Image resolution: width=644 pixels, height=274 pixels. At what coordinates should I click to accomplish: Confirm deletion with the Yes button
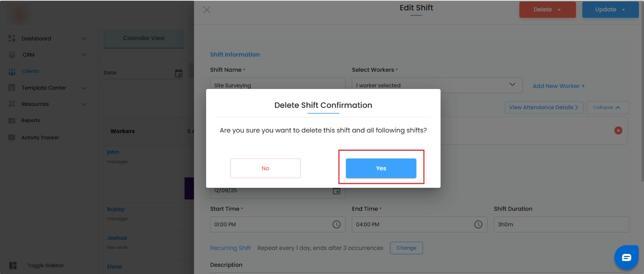pyautogui.click(x=381, y=168)
